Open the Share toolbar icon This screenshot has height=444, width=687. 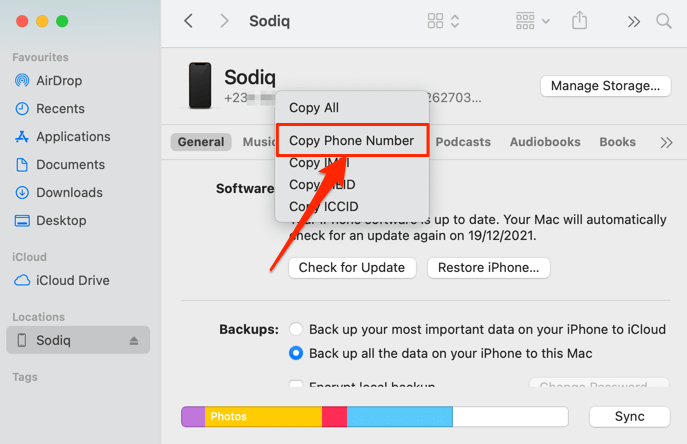coord(580,21)
